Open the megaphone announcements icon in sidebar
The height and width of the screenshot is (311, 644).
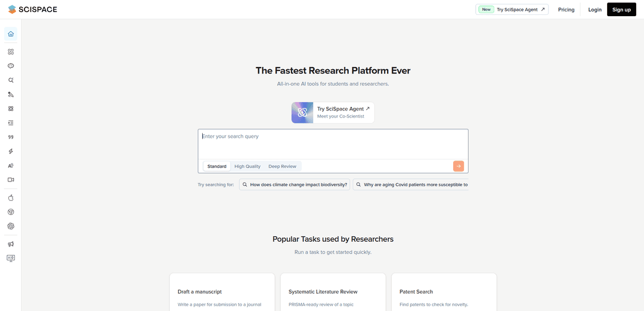[11, 244]
